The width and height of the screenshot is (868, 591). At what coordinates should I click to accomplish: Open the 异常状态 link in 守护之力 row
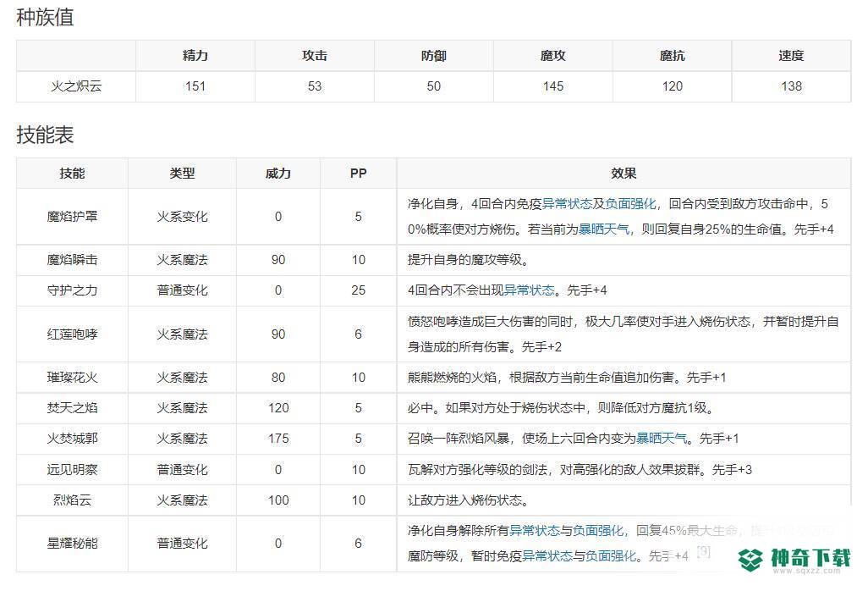(529, 290)
